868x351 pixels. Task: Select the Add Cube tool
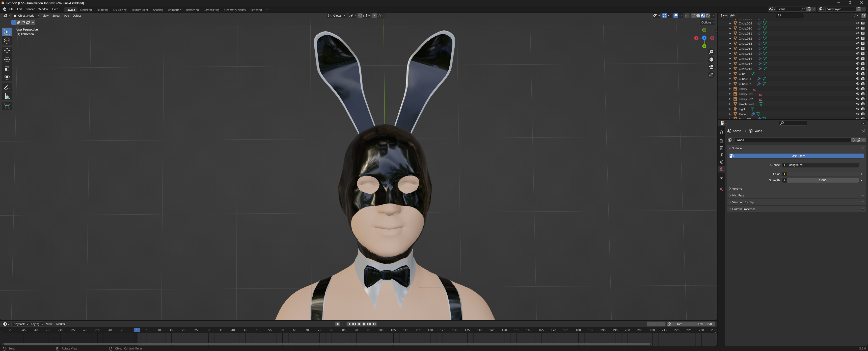pos(7,106)
